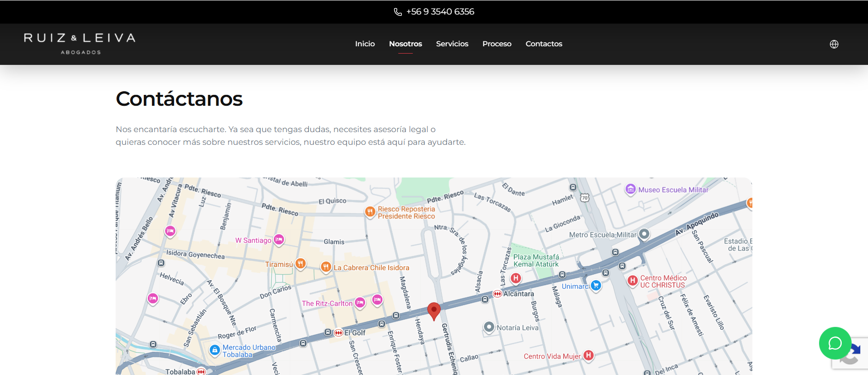The width and height of the screenshot is (868, 375).
Task: Select Notaría Leiva map marker
Action: click(489, 327)
